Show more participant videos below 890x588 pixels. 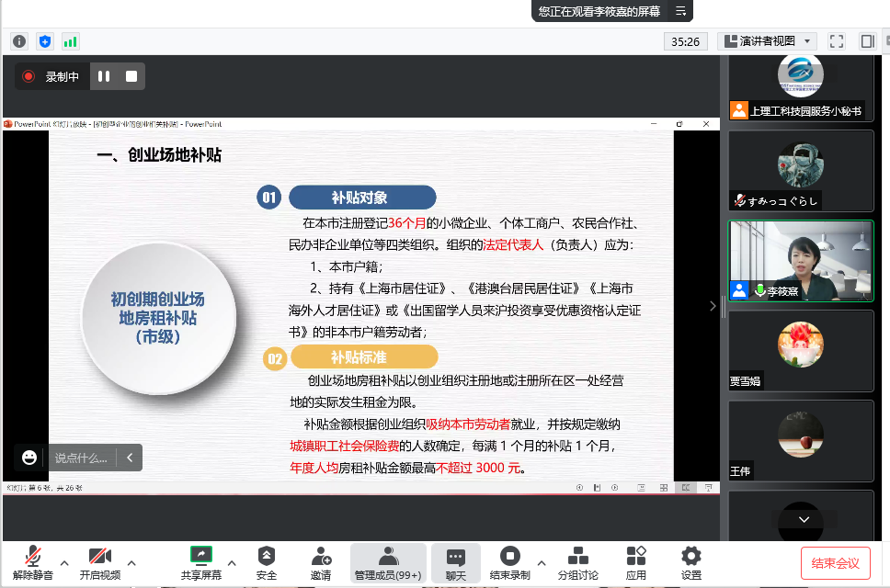(x=804, y=519)
